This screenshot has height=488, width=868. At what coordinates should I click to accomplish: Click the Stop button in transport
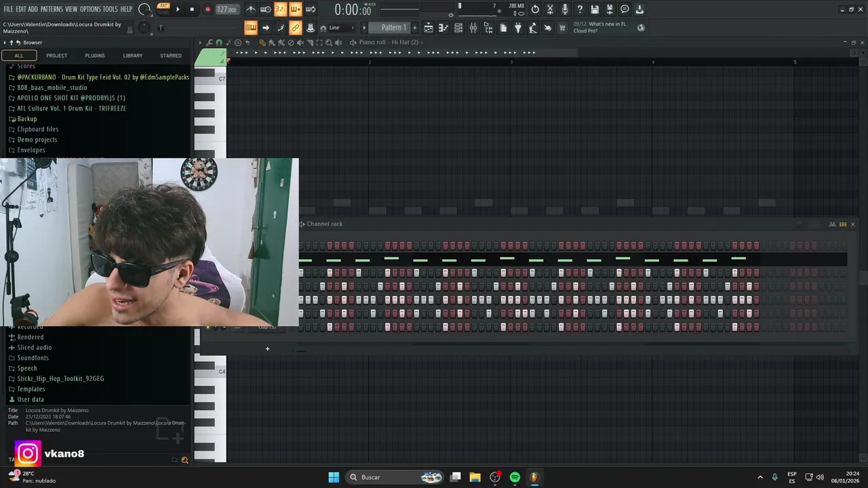[x=192, y=9]
